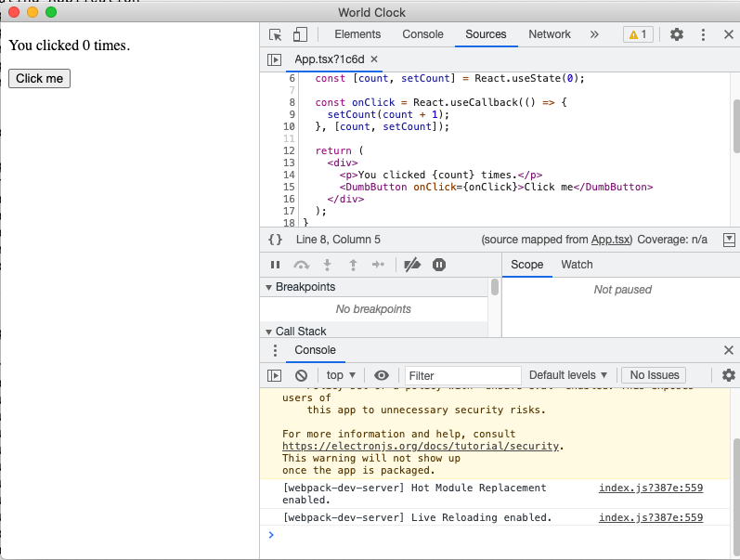Viewport: 740px width, 560px height.
Task: Toggle the device toolbar icon
Action: 300,34
